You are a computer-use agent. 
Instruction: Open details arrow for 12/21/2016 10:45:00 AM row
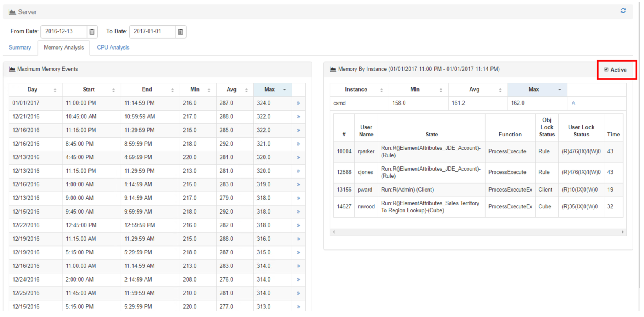pyautogui.click(x=299, y=117)
